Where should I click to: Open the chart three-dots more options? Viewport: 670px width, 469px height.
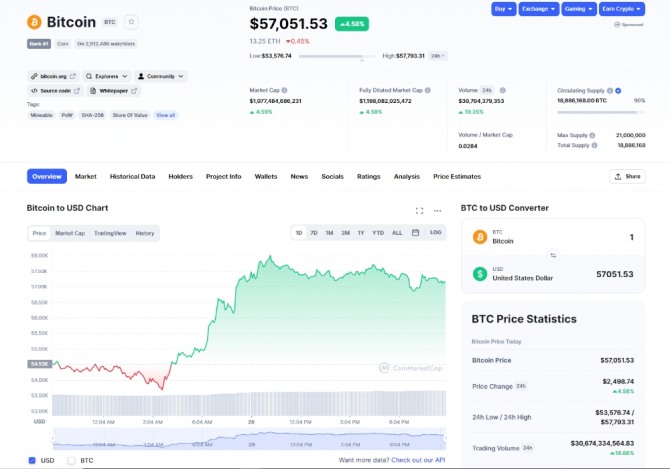click(438, 211)
